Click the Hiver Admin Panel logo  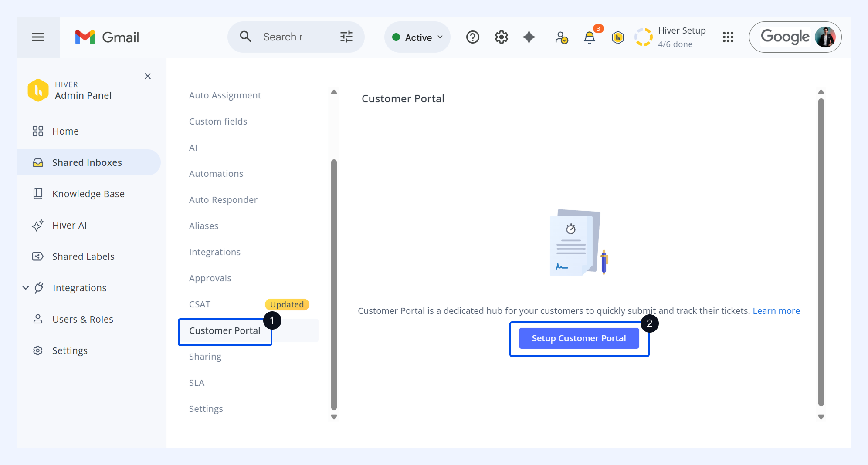tap(38, 90)
